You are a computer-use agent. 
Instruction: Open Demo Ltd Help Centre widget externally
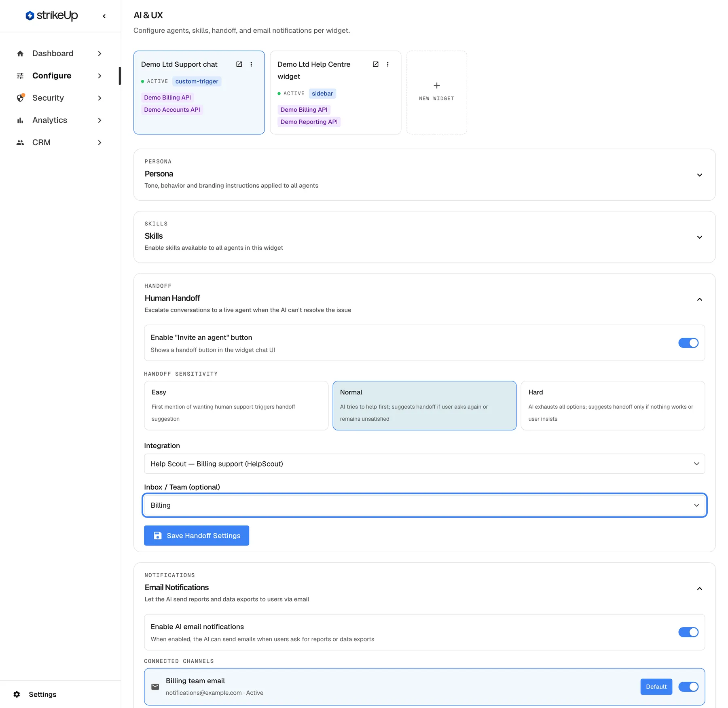pos(375,64)
